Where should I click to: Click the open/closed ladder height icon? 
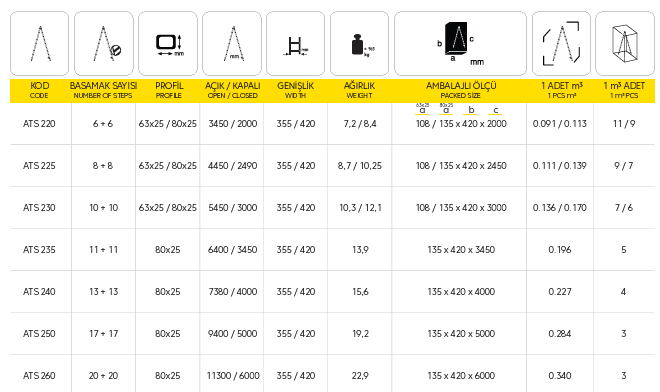232,43
